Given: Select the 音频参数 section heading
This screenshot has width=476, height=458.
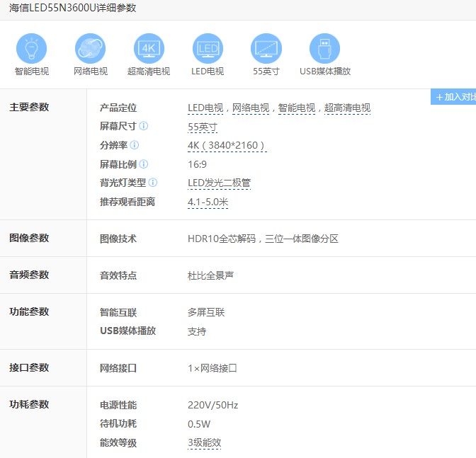Looking at the screenshot, I should (x=29, y=275).
